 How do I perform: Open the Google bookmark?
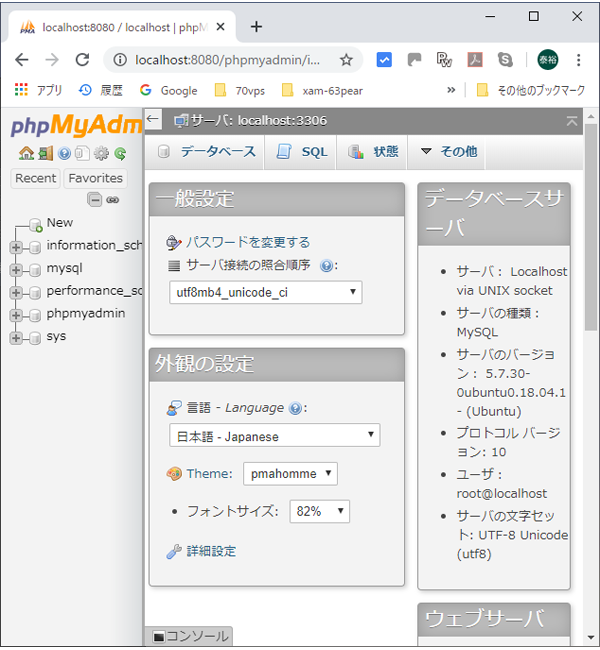pos(168,90)
